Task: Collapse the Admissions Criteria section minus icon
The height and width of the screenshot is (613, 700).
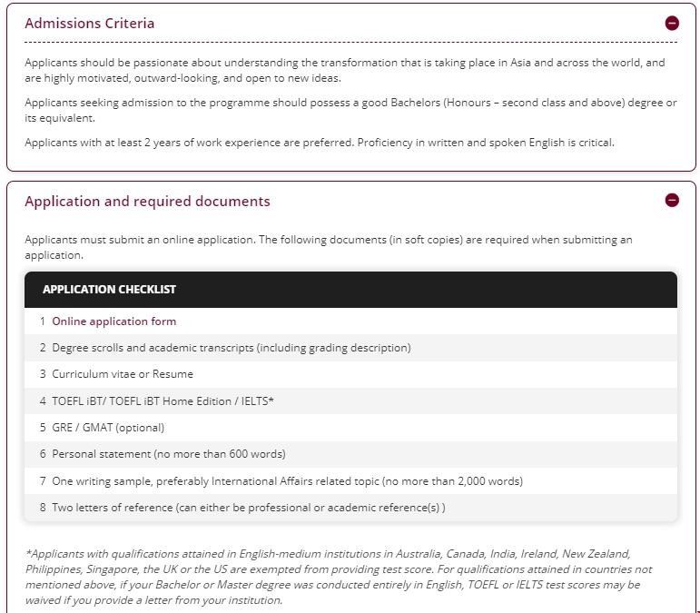Action: point(671,24)
